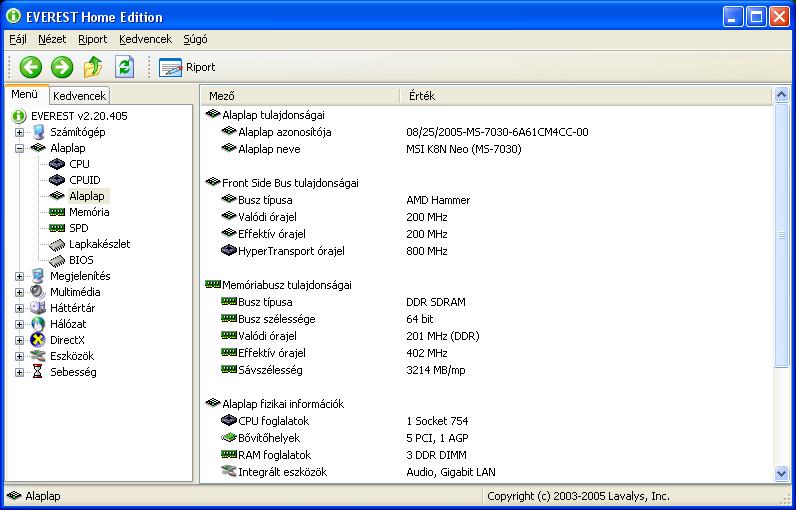Select the Multimédia speaker icon
The width and height of the screenshot is (796, 510).
[38, 292]
